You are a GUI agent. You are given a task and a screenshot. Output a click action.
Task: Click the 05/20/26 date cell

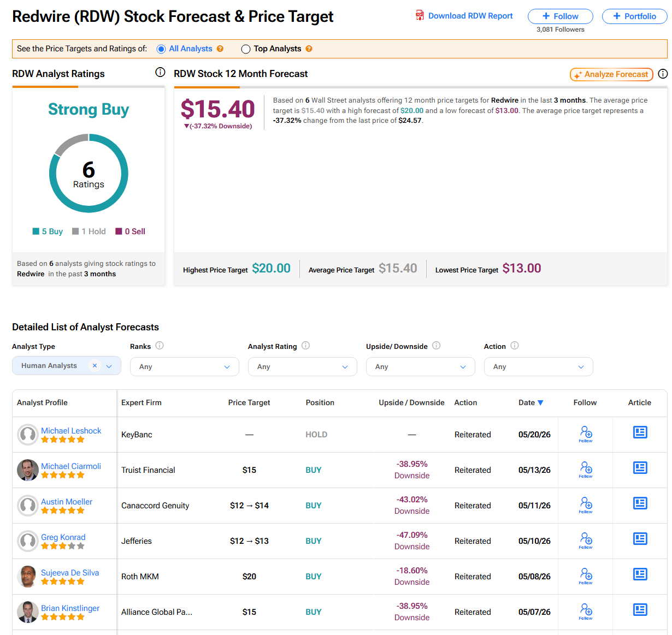pos(534,435)
